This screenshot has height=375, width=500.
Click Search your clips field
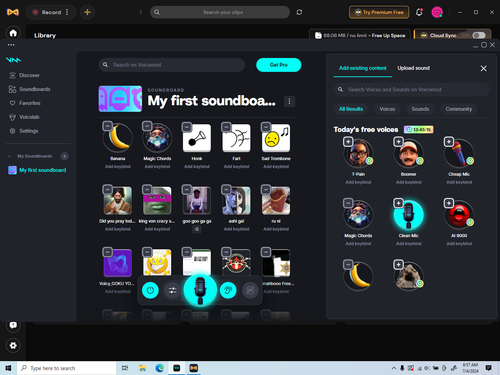220,12
